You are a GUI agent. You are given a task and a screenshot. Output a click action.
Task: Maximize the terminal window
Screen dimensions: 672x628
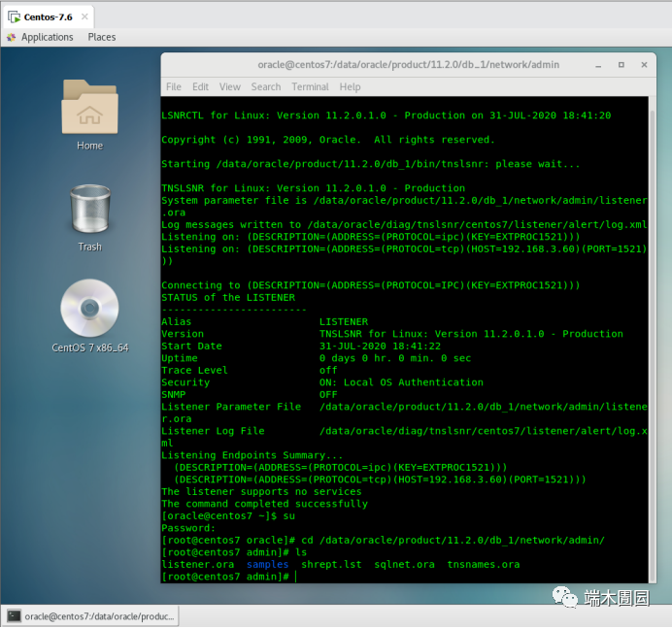click(x=621, y=65)
